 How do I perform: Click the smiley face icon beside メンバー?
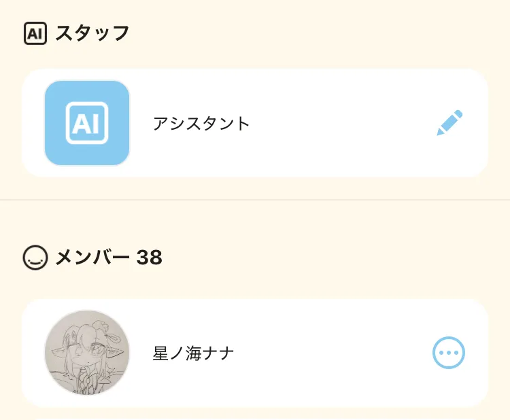35,257
